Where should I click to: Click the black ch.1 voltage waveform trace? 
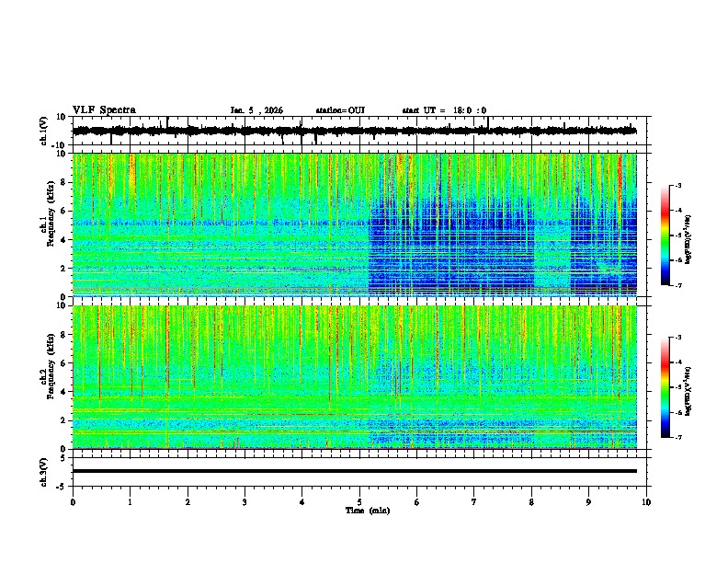pos(354,131)
